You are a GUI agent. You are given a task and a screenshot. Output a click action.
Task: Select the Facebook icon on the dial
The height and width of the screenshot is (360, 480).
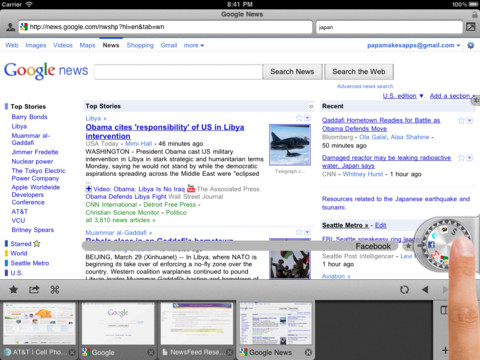[x=431, y=245]
